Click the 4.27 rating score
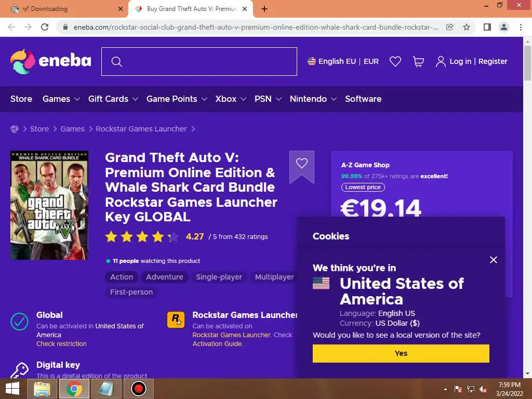Image resolution: width=532 pixels, height=399 pixels. pos(195,236)
